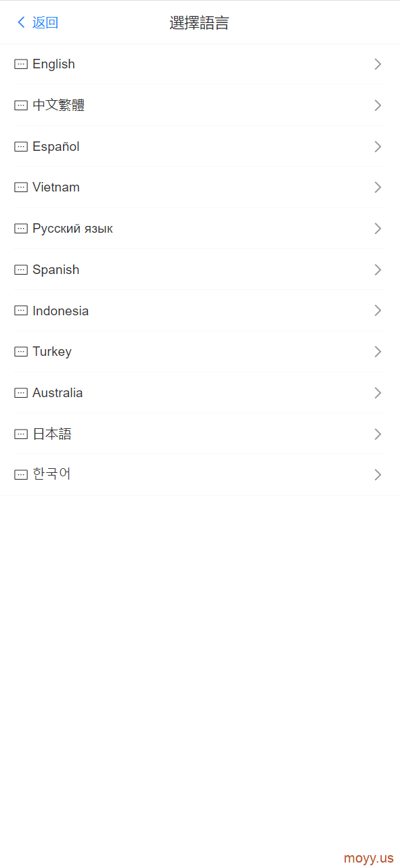Go back using 返回 link
The image size is (400, 868).
[45, 22]
